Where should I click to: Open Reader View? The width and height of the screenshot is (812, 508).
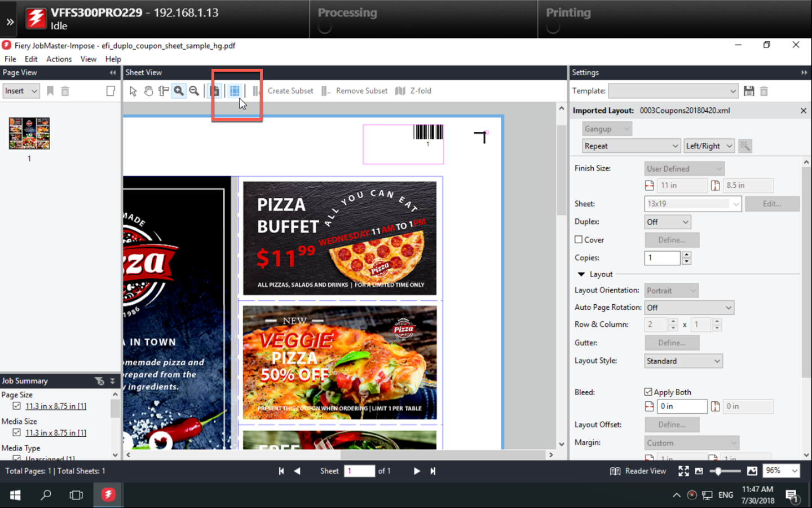[x=638, y=471]
